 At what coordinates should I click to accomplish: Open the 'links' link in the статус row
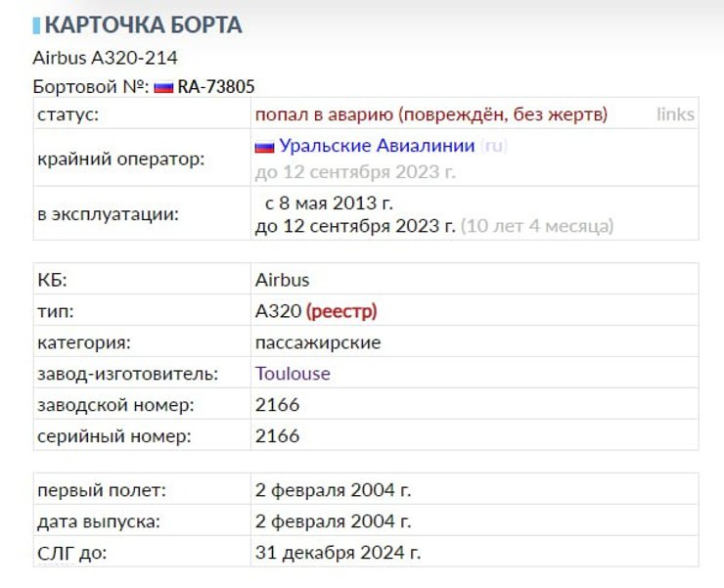(675, 114)
